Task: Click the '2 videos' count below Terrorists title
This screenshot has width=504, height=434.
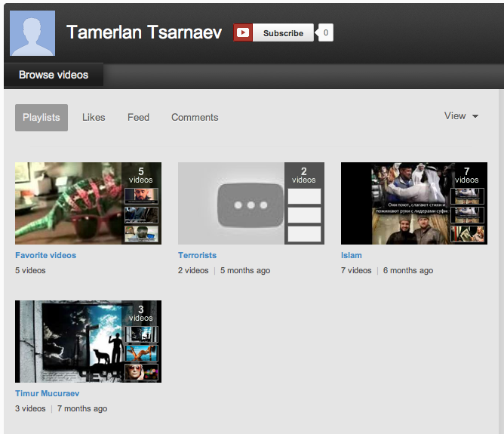Action: [193, 271]
